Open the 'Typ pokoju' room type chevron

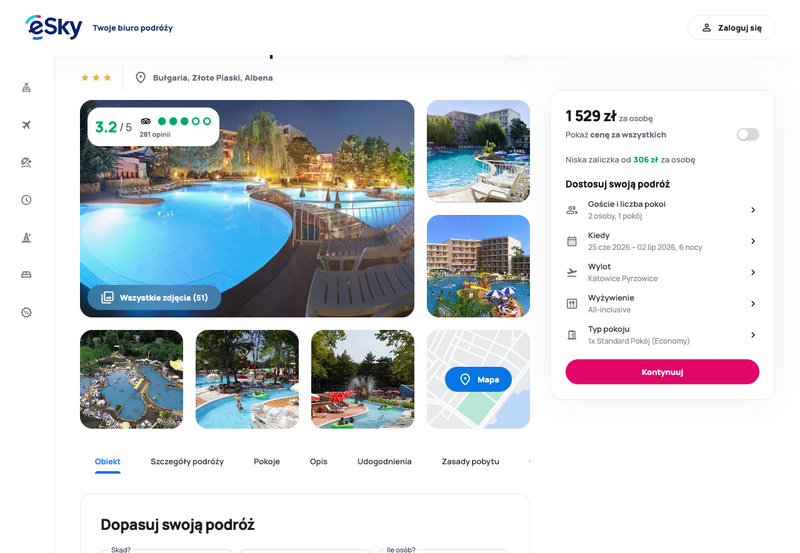pos(753,335)
